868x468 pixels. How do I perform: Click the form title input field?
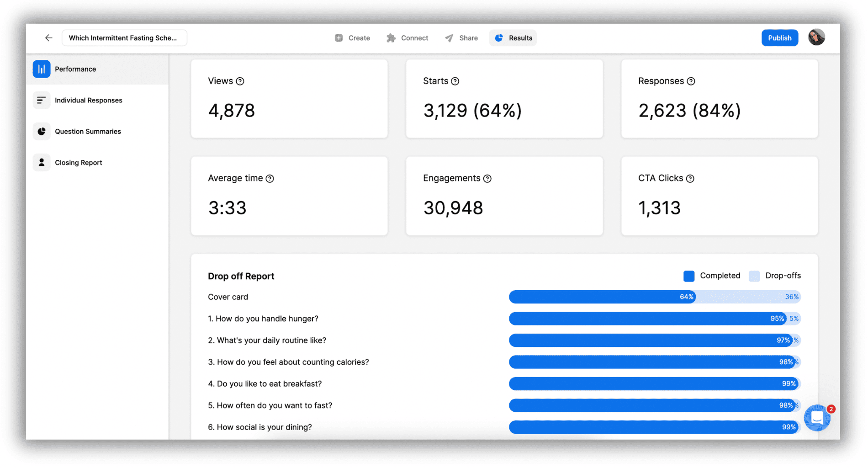pos(124,38)
